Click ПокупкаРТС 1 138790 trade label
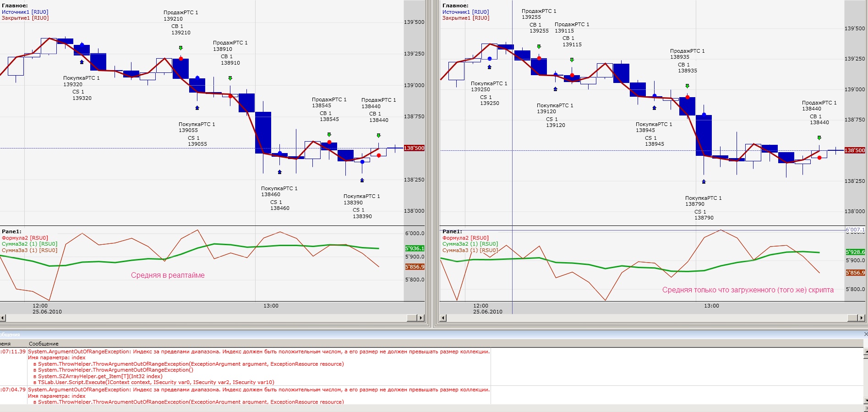 703,201
